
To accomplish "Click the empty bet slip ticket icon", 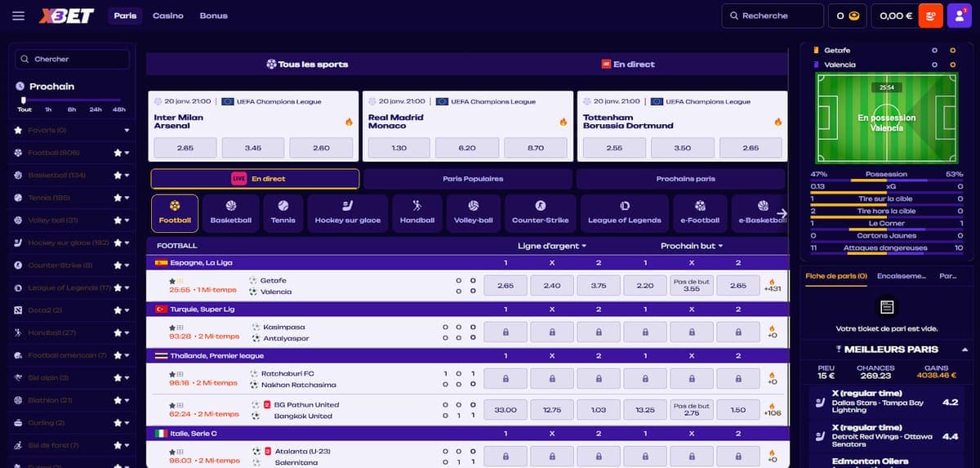I will (888, 307).
